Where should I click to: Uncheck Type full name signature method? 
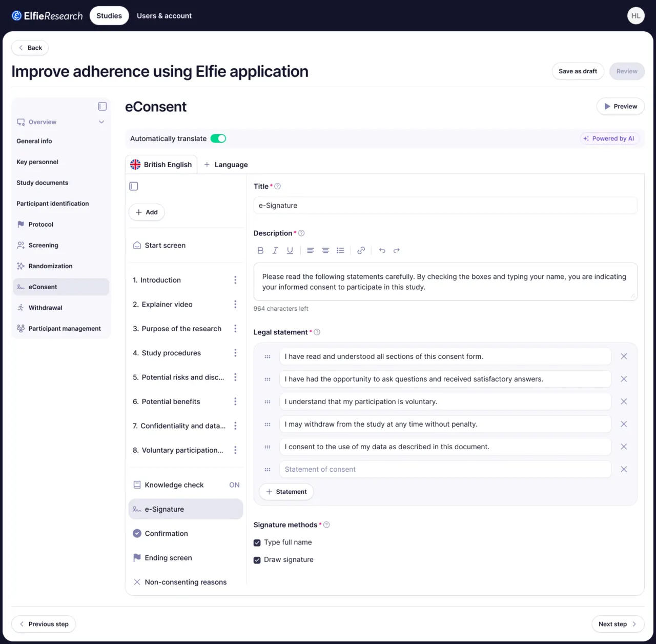pyautogui.click(x=257, y=542)
